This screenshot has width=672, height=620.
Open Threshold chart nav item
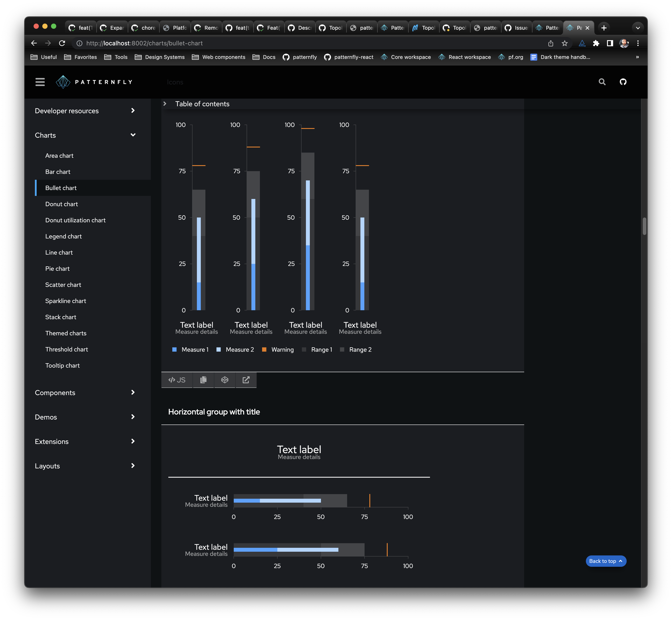point(67,349)
